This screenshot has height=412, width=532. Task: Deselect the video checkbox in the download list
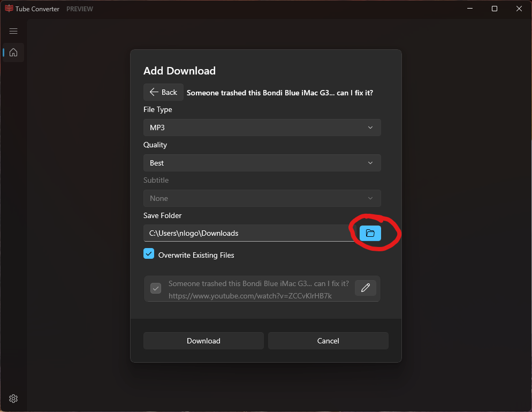[x=155, y=288]
